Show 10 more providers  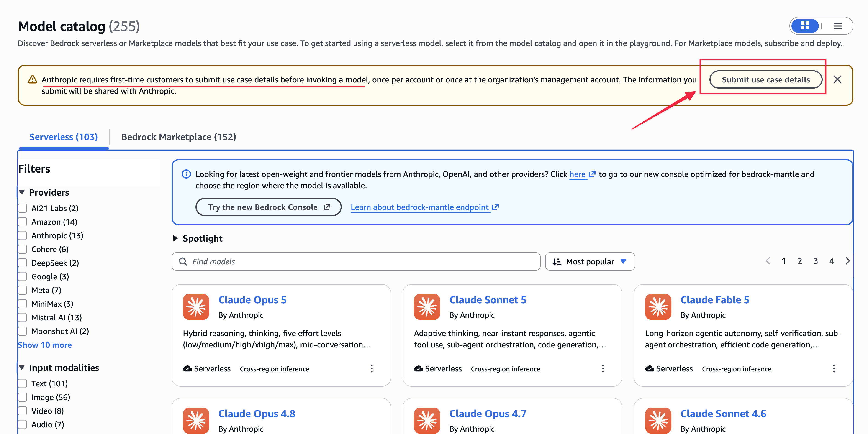[x=44, y=345]
